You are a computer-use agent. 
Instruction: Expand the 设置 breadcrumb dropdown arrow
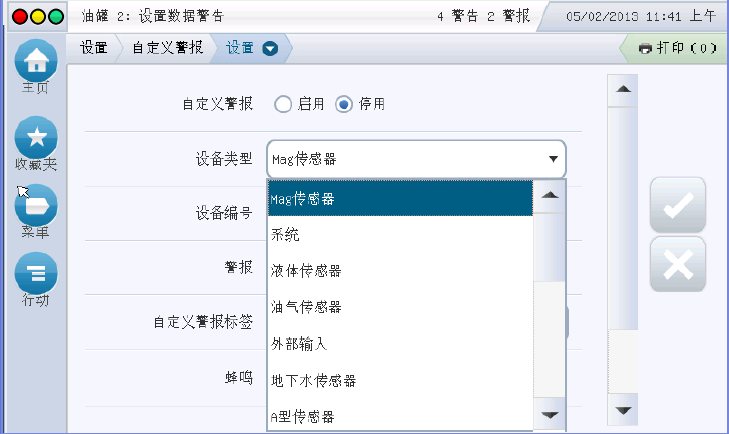click(270, 48)
